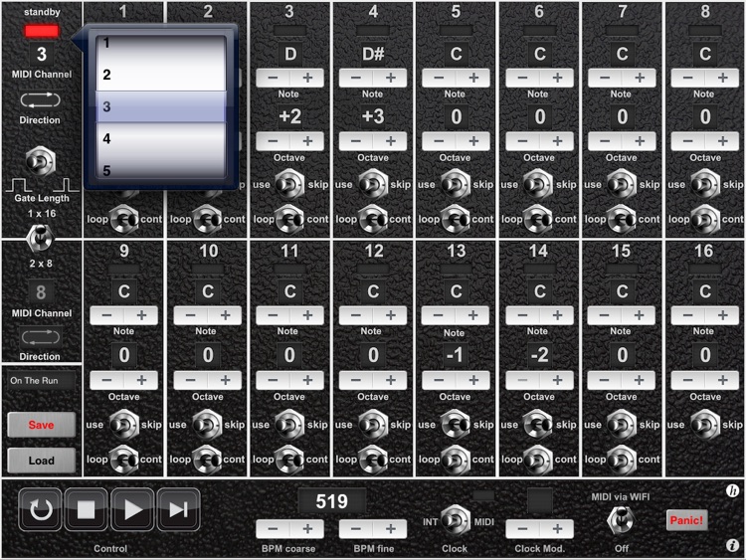Flip the 1 x 16 / 2 x 8 switch
746x560 pixels.
pos(41,238)
